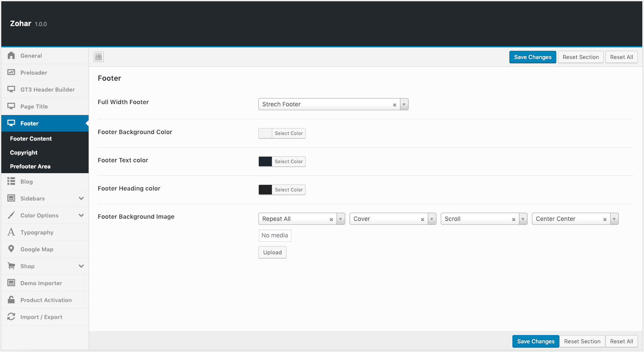The width and height of the screenshot is (644, 352).
Task: Clear the Repeat All selection with x
Action: click(331, 219)
